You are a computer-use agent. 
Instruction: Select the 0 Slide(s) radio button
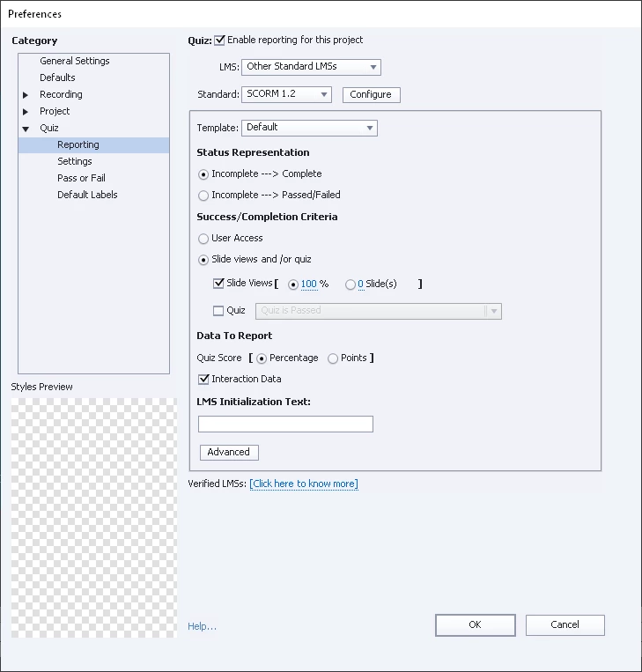pyautogui.click(x=351, y=284)
